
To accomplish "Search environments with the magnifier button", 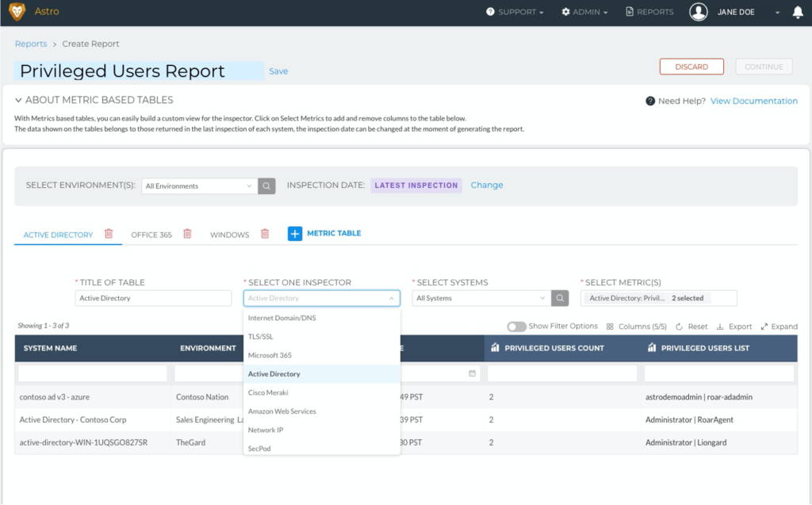I will tap(266, 186).
